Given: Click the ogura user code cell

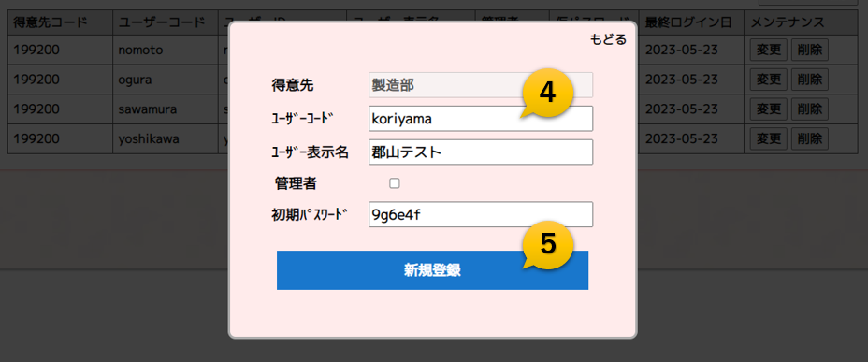Looking at the screenshot, I should (166, 80).
